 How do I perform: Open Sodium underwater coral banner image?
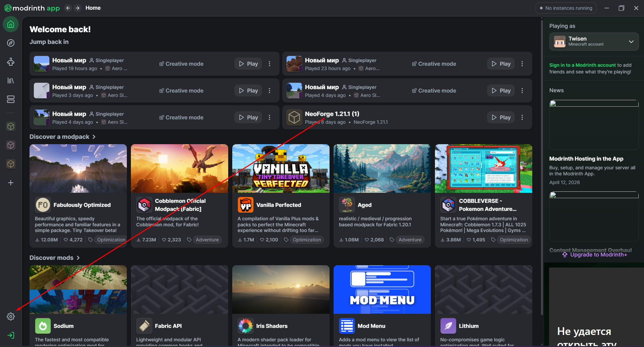78,290
